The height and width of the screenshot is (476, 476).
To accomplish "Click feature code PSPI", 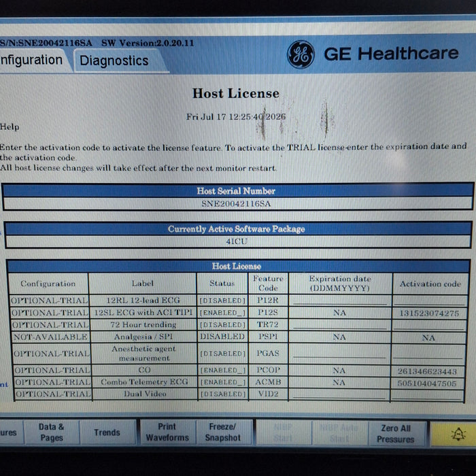I will point(268,337).
